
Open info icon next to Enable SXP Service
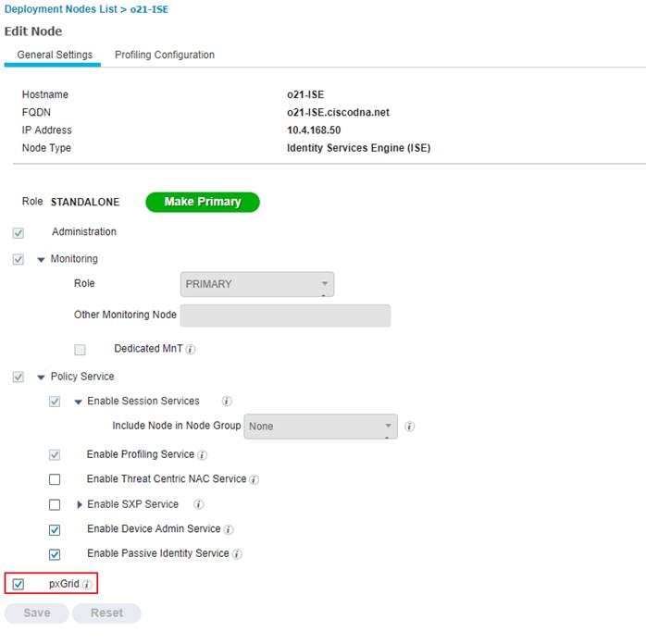[199, 504]
